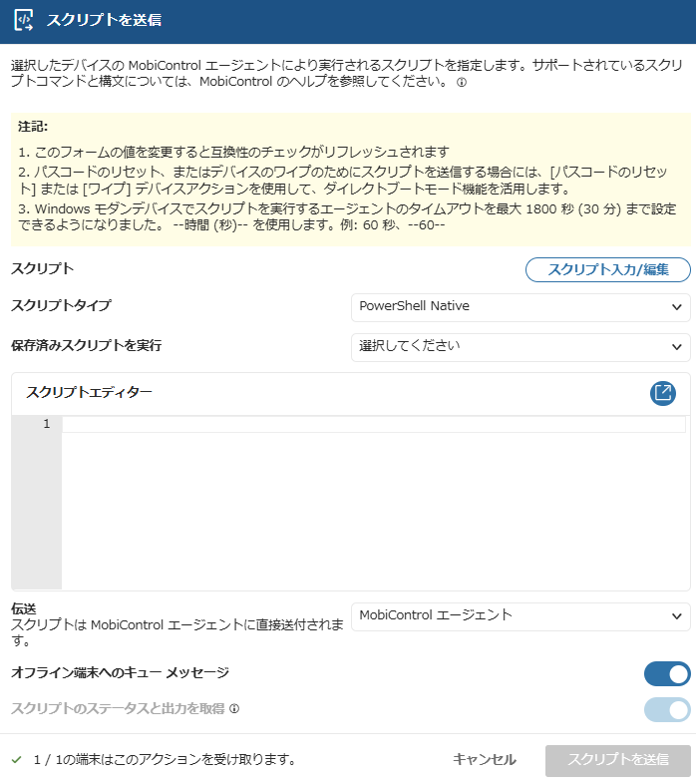The width and height of the screenshot is (696, 784).
Task: Click the line number 1 in gutter
Action: (x=47, y=424)
